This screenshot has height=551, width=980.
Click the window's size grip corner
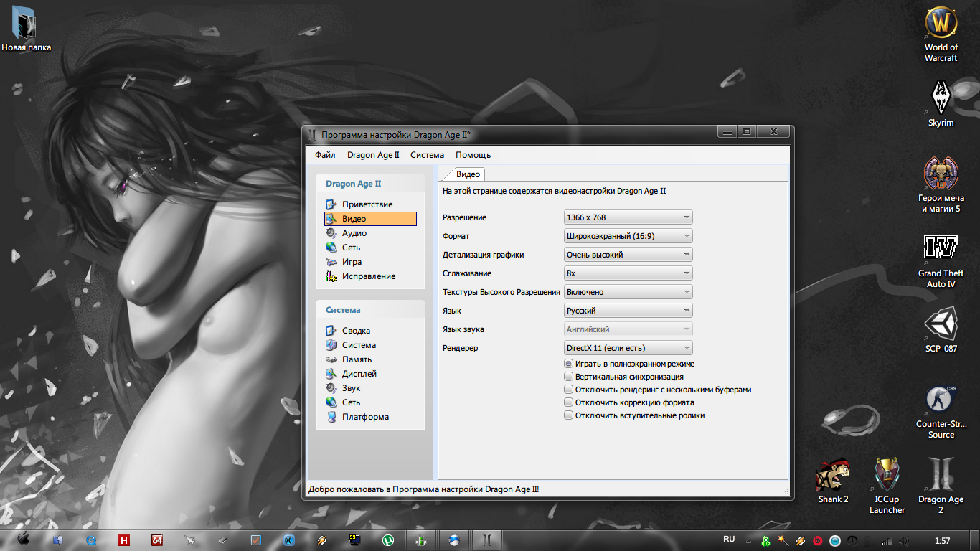point(786,492)
